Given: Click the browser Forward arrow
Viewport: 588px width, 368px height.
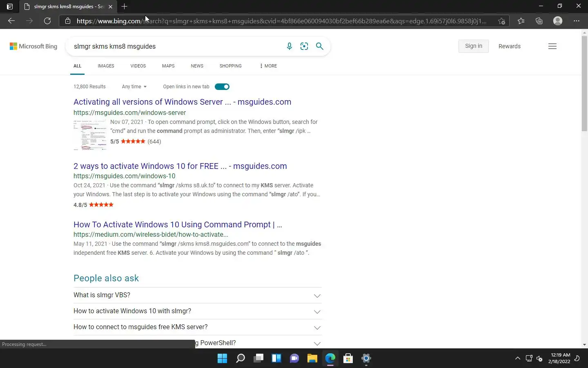Looking at the screenshot, I should 29,21.
